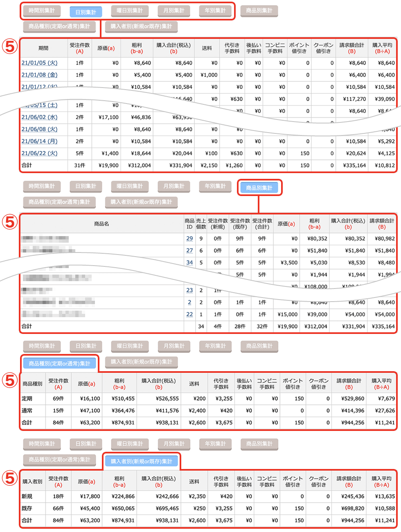Screen dimensions: 401x532
Task: Open the date link 21/06/08 (火)
Action: [x=39, y=129]
